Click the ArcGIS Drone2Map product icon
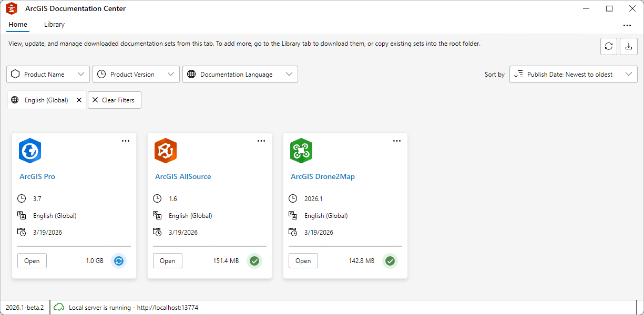 click(x=301, y=151)
